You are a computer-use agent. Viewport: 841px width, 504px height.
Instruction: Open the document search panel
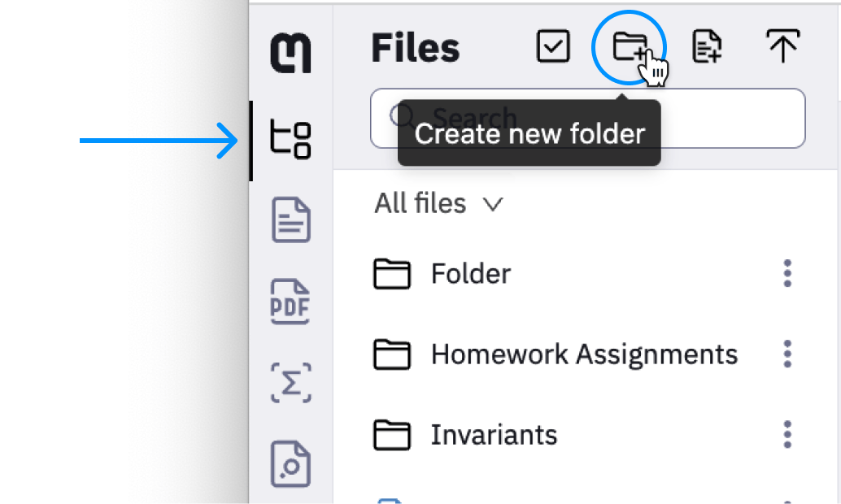[290, 463]
